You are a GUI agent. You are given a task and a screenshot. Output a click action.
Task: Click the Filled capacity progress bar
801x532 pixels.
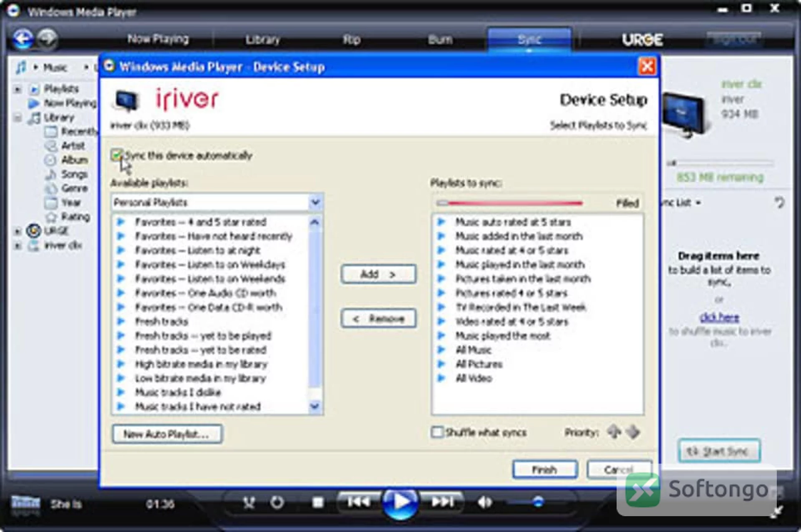click(509, 203)
